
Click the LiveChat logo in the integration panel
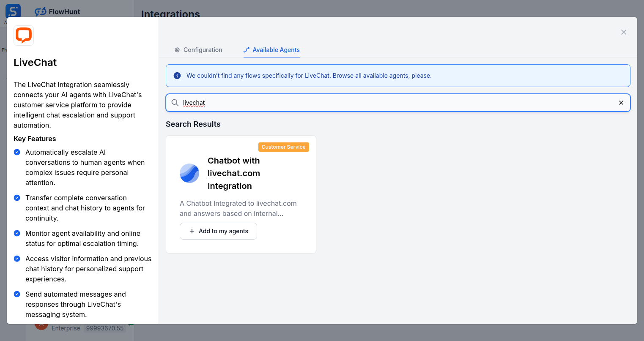coord(23,35)
